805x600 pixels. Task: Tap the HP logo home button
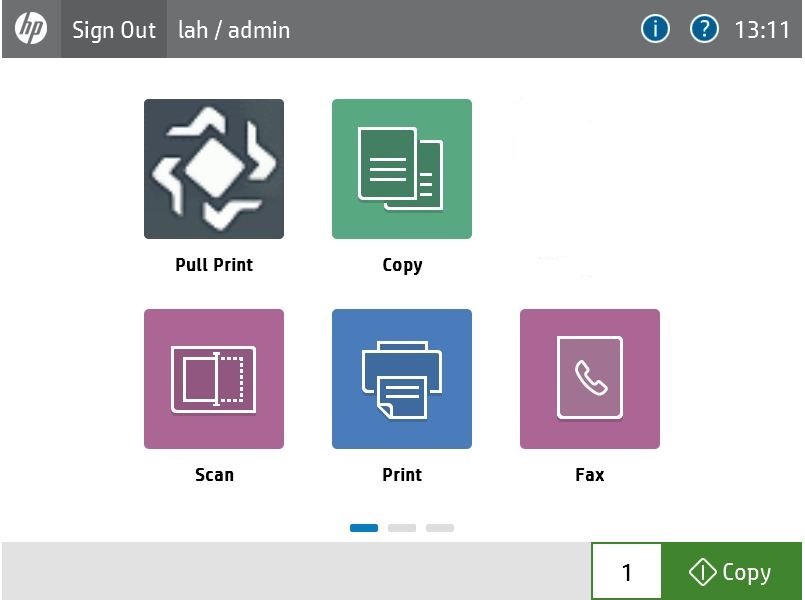click(x=30, y=29)
